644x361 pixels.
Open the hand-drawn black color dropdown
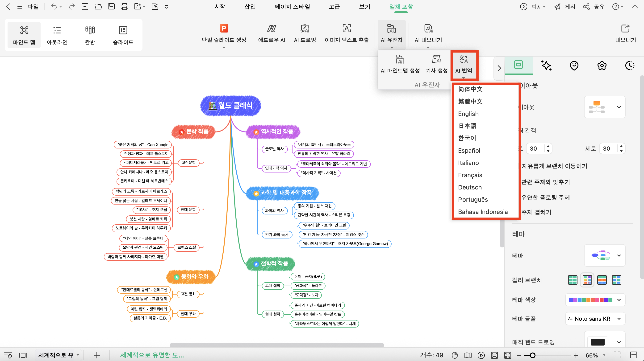(605, 342)
